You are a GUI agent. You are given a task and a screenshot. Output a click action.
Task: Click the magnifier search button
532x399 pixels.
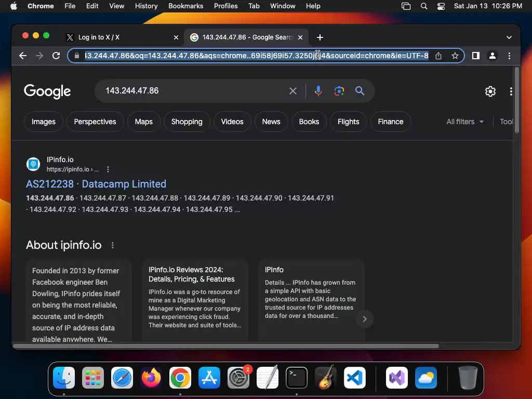(x=360, y=91)
